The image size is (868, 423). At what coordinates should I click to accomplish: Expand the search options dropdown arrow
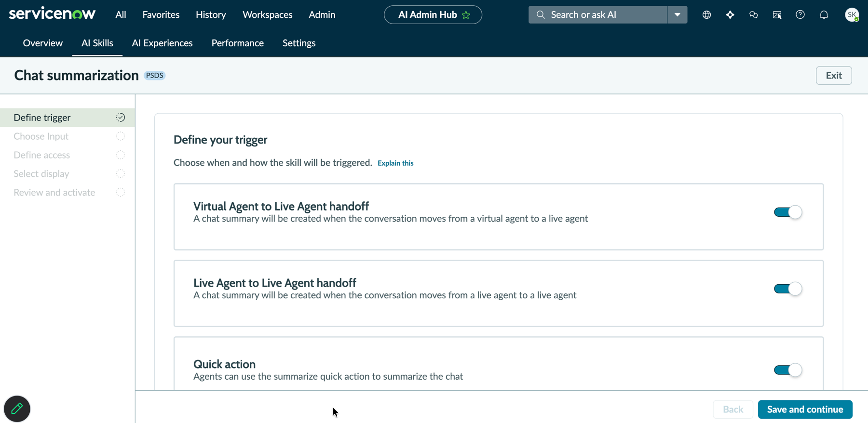[x=678, y=15]
